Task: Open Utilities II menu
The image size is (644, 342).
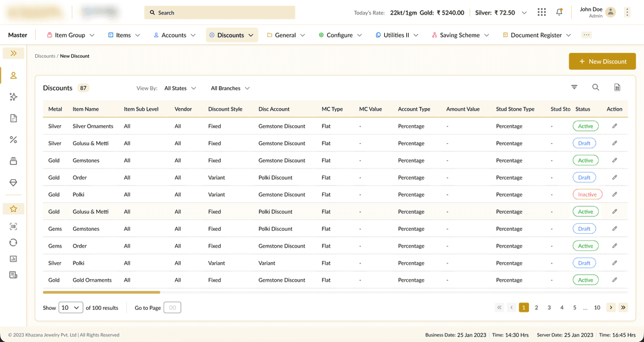Action: point(397,35)
